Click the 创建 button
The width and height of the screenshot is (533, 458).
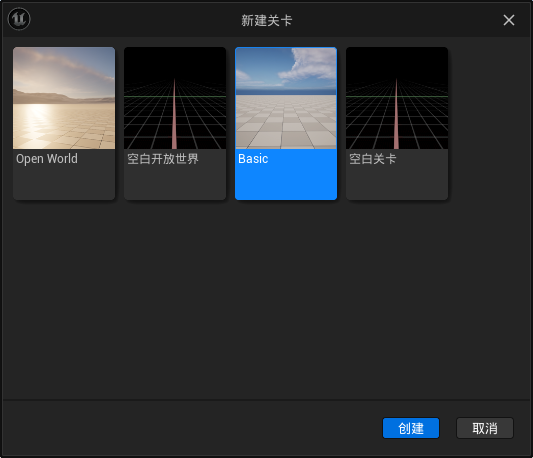click(411, 428)
